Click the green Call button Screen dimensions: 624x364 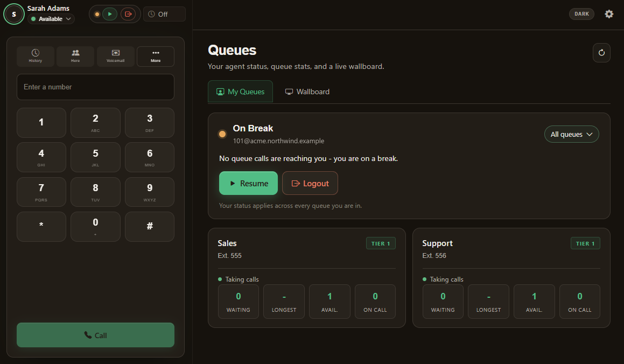[x=95, y=335]
